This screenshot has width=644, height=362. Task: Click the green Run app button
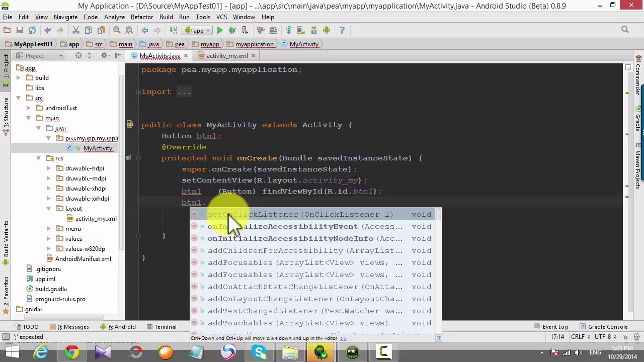tap(220, 30)
